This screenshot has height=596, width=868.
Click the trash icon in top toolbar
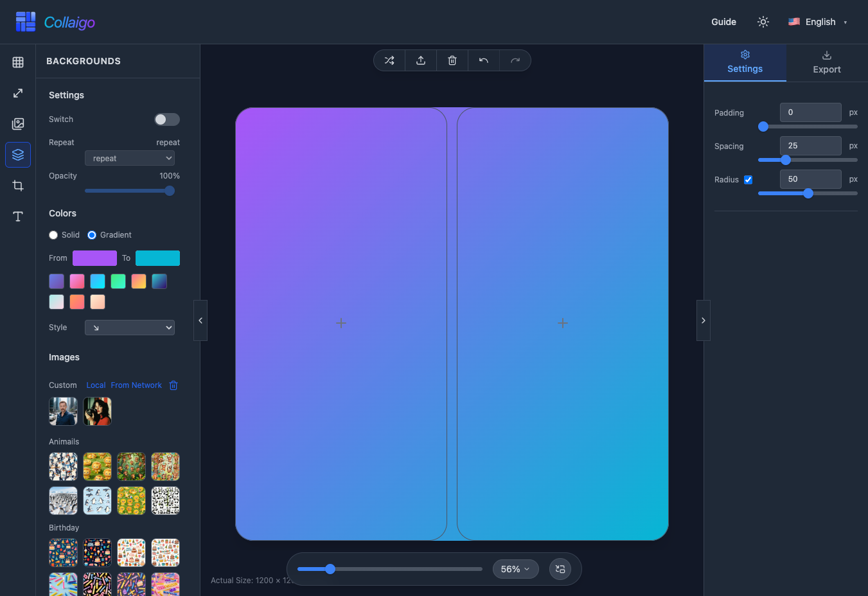[x=452, y=60]
